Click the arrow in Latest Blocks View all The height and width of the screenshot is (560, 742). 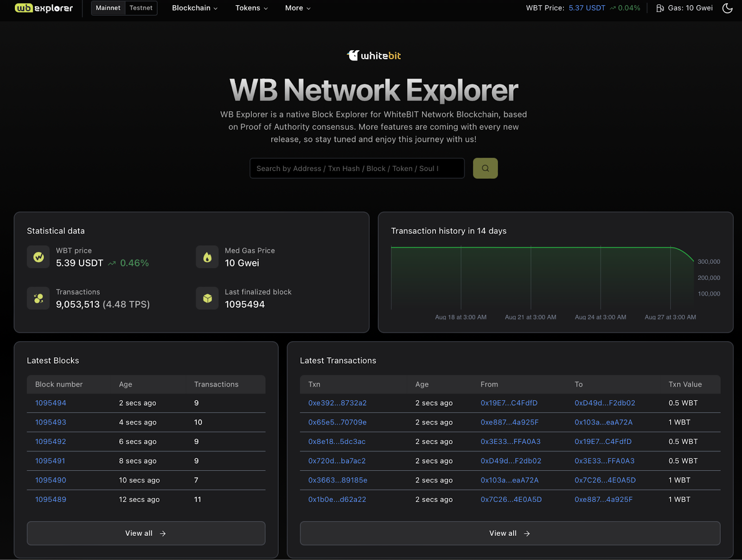(x=163, y=534)
